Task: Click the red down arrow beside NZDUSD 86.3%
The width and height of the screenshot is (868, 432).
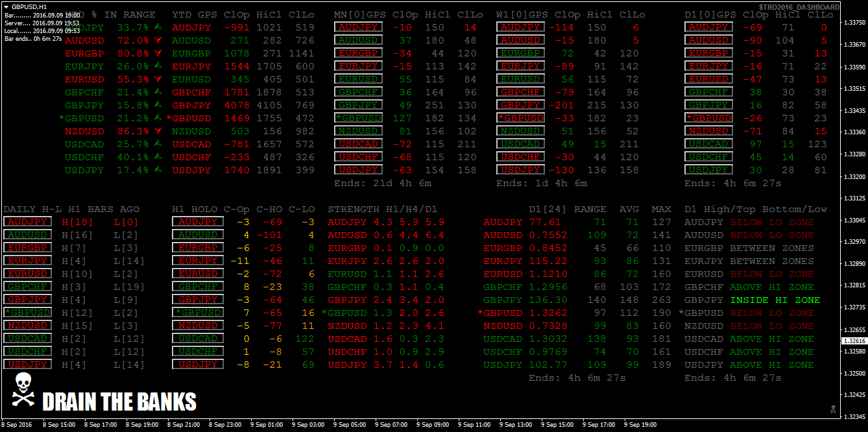Action: (158, 131)
